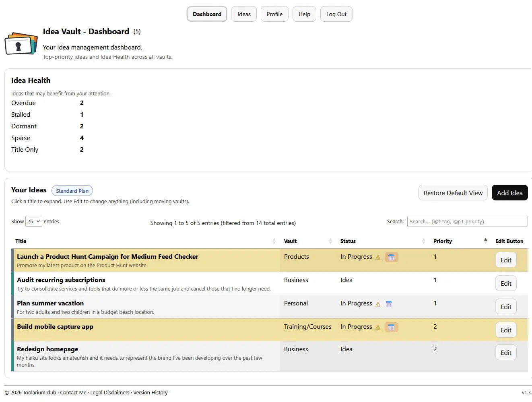The width and height of the screenshot is (532, 402).
Task: Visit the Toolarium.club footer link
Action: (39, 392)
